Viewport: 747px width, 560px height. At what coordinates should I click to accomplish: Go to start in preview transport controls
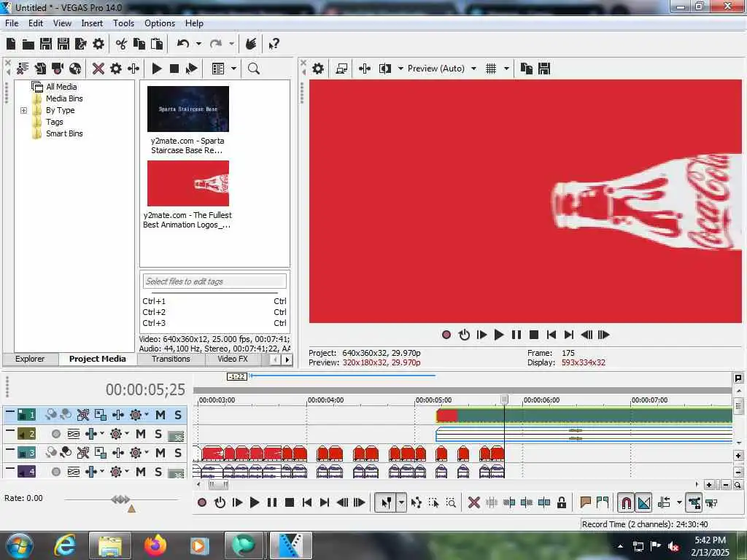tap(551, 335)
